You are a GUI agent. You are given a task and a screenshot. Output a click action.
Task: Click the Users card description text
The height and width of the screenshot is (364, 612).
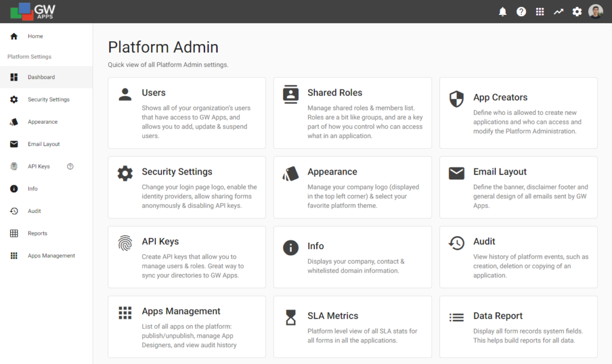(x=196, y=122)
